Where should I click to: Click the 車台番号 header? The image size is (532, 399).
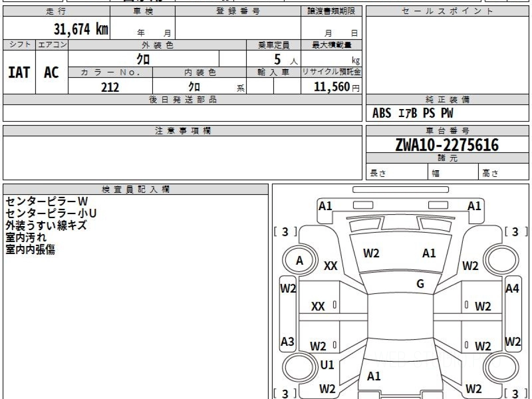point(448,131)
